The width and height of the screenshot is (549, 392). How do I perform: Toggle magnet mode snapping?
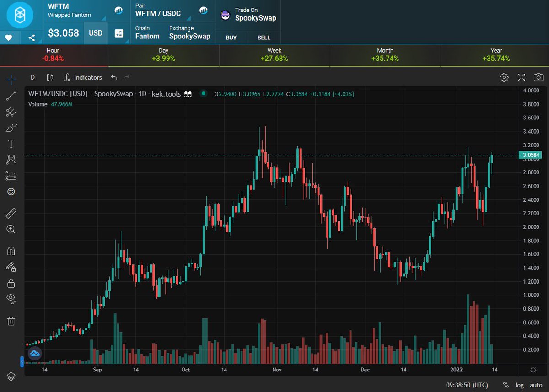point(11,251)
